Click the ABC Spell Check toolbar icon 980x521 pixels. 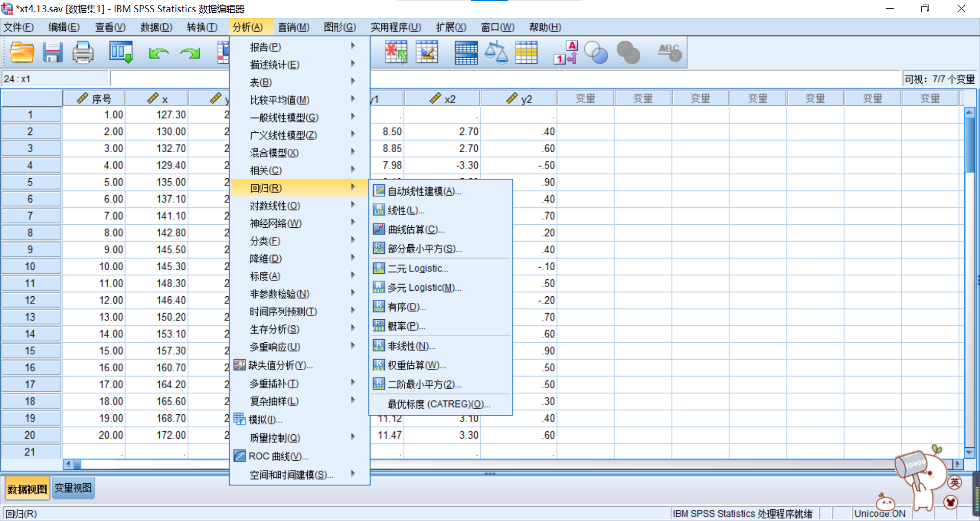(x=670, y=53)
